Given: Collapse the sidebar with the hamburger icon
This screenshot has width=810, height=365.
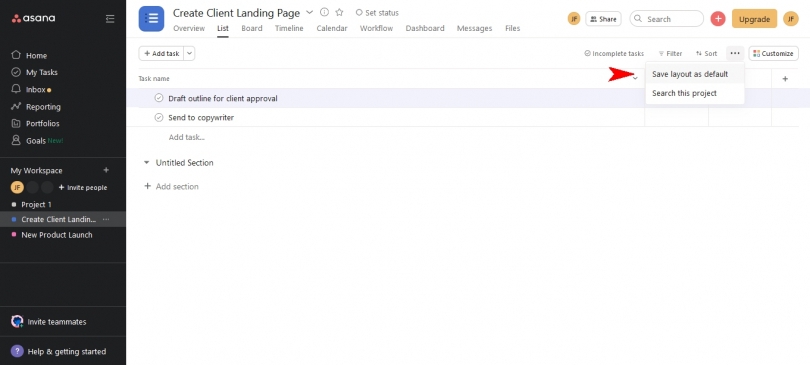Looking at the screenshot, I should [x=110, y=19].
